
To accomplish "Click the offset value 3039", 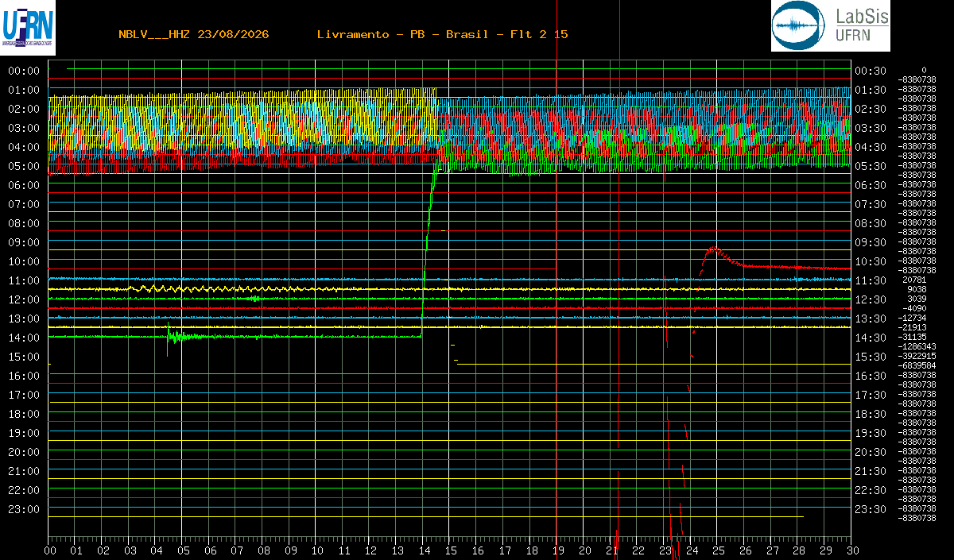I will pyautogui.click(x=917, y=299).
